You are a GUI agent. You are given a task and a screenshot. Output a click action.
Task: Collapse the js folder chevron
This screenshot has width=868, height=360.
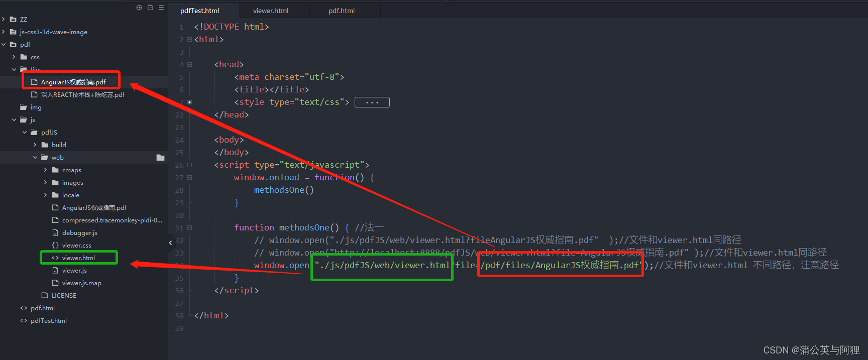[x=14, y=119]
